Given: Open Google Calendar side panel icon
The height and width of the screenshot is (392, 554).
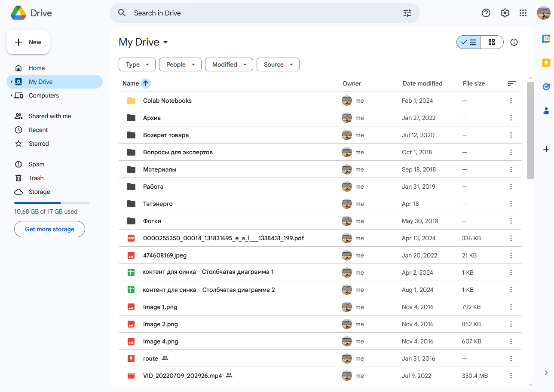Looking at the screenshot, I should coord(546,39).
